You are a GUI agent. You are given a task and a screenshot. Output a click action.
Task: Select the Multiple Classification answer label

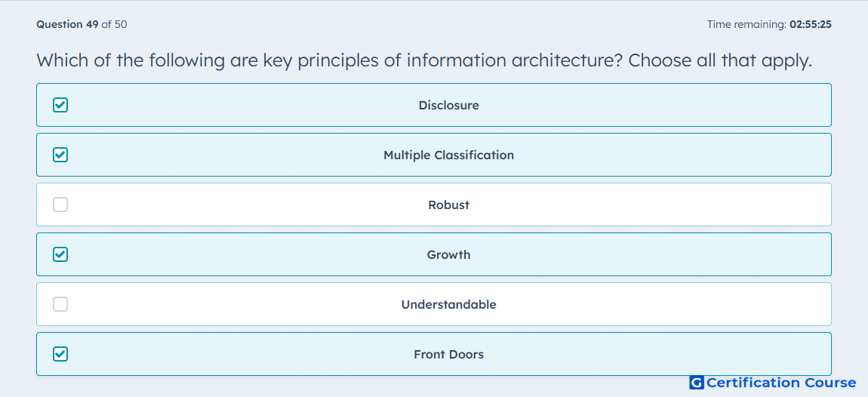tap(449, 155)
